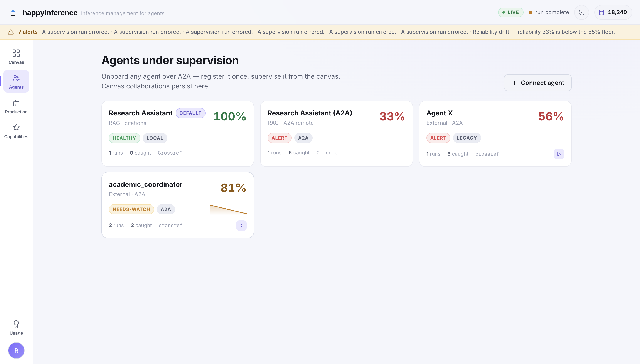Click the LIVE status badge
The height and width of the screenshot is (364, 640).
510,12
